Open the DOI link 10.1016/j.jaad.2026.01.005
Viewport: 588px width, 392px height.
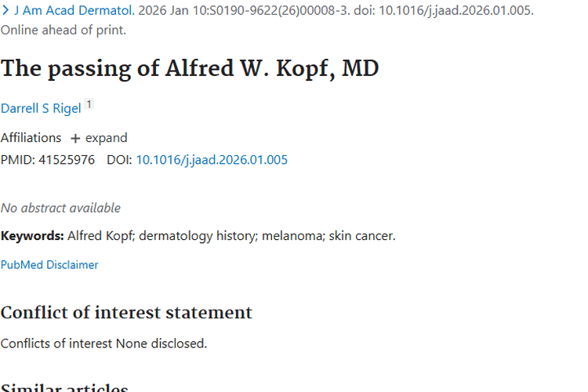pyautogui.click(x=212, y=160)
